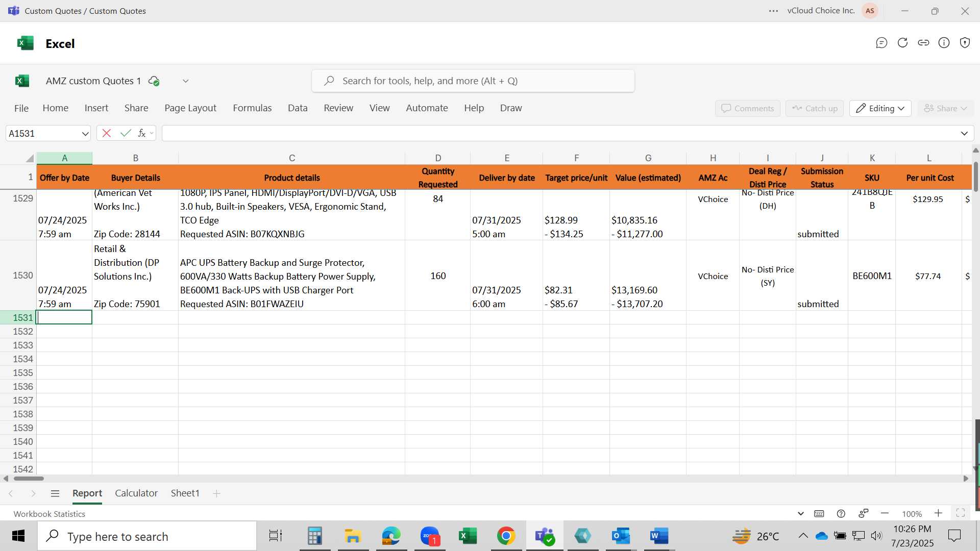
Task: Open the Share button dropdown
Action: [945, 108]
